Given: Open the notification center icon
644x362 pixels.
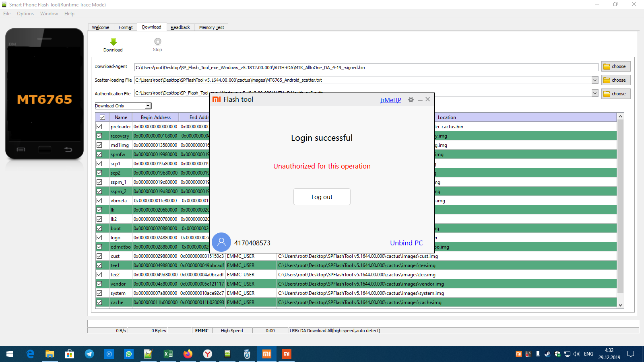Looking at the screenshot, I should point(631,354).
